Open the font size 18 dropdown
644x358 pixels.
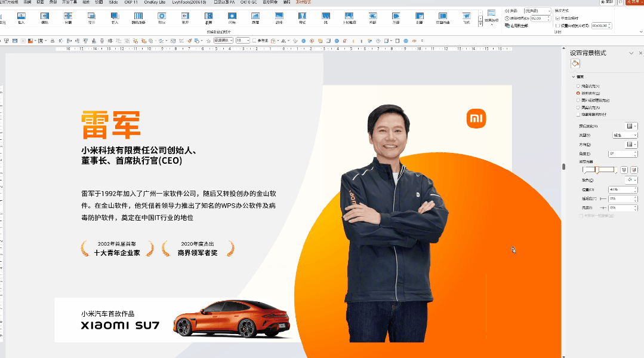(x=248, y=40)
